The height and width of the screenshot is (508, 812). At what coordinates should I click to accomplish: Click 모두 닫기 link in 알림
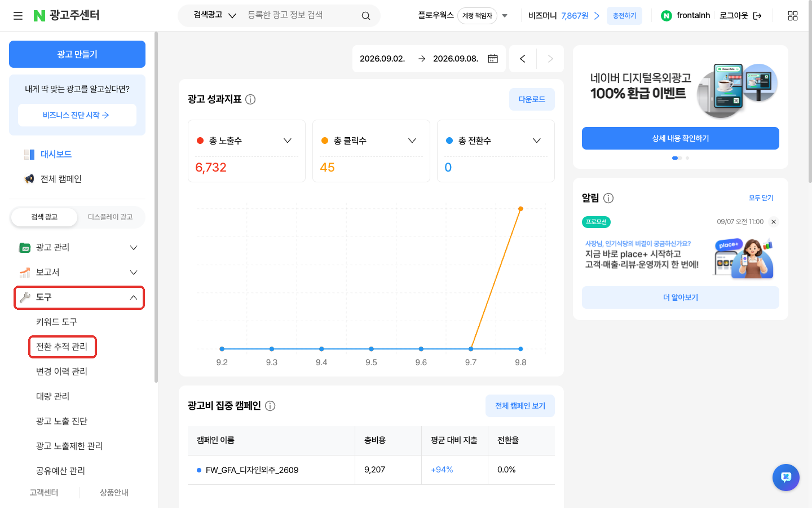point(761,198)
